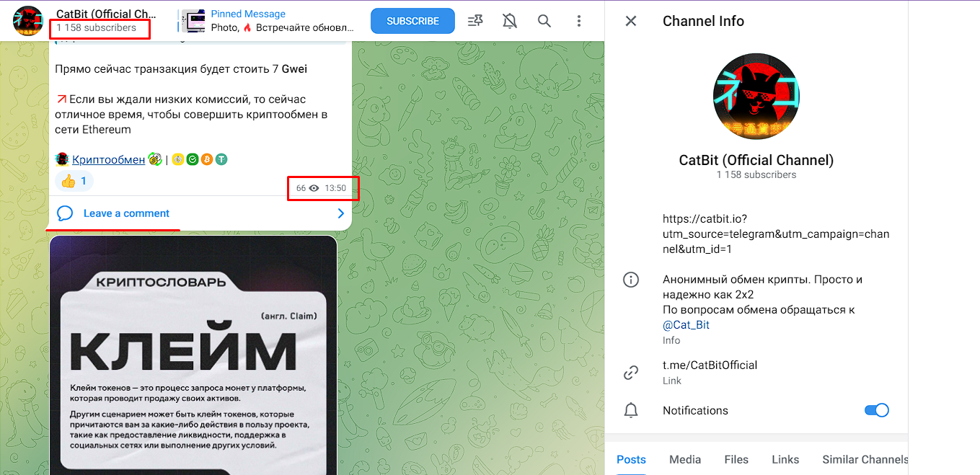The width and height of the screenshot is (980, 475).
Task: Expand comments with the right chevron
Action: click(x=341, y=213)
